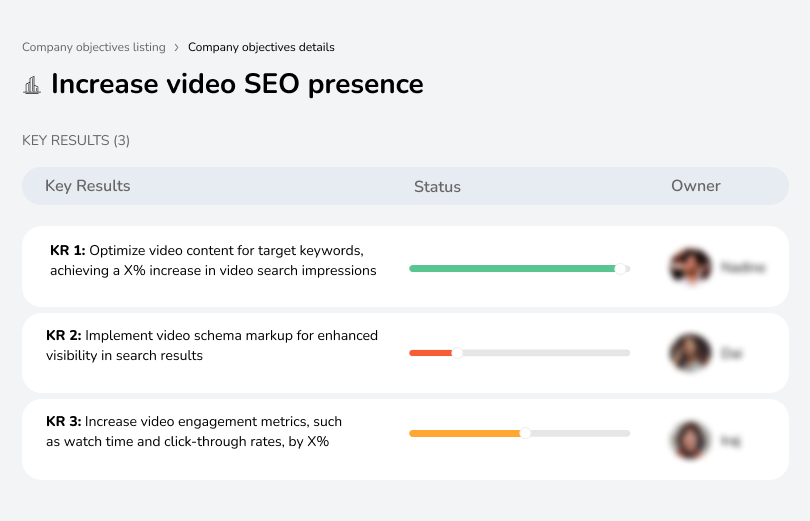Click the Company objectives details breadcrumb
810x521 pixels.
[261, 47]
